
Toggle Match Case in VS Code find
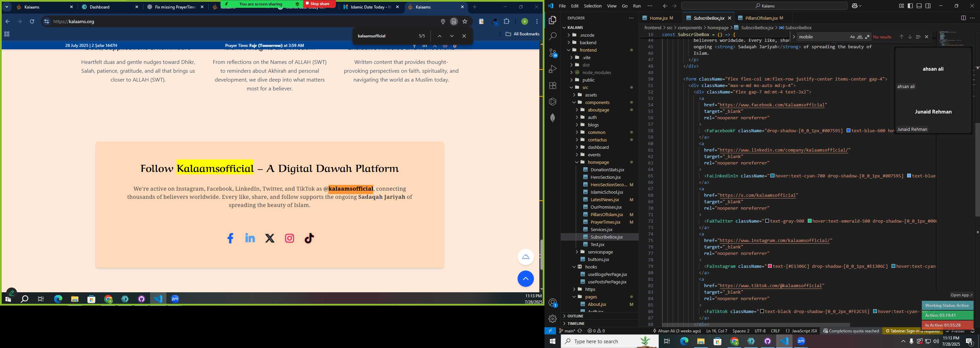point(852,37)
